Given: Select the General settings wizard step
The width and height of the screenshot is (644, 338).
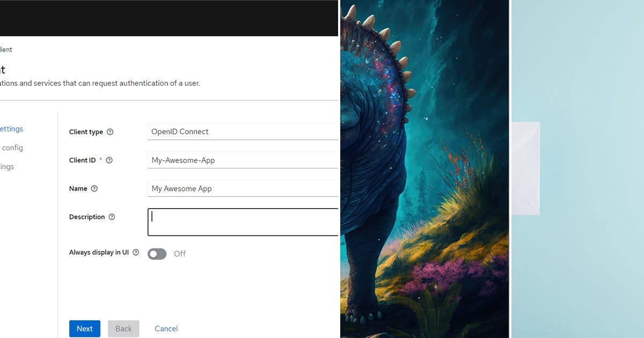Looking at the screenshot, I should (12, 129).
